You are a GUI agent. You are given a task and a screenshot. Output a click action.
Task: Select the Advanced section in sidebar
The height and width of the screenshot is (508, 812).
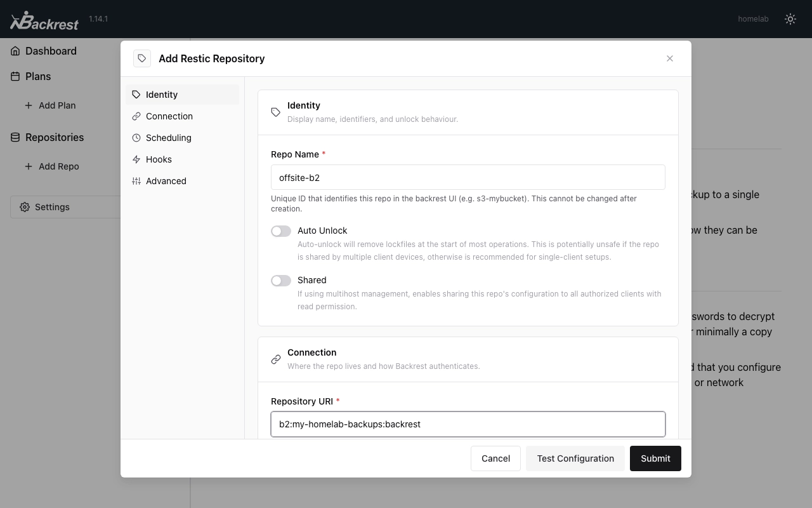pyautogui.click(x=183, y=181)
